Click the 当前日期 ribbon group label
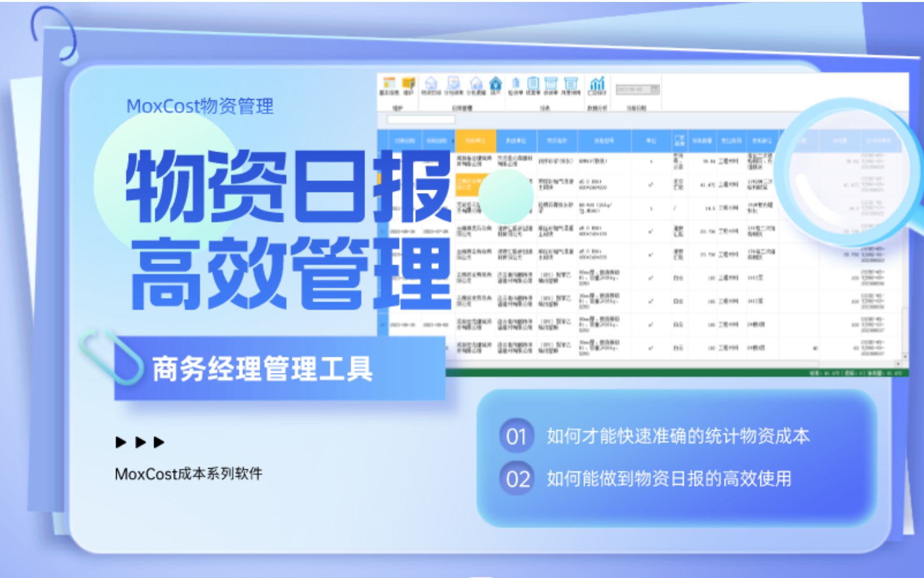 coord(637,108)
